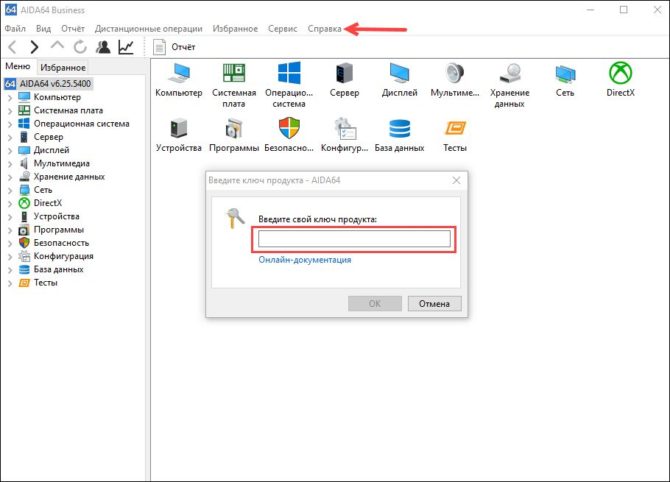Screen dimensions: 670x482
Task: Expand the Сервер tree node
Action: (x=10, y=137)
